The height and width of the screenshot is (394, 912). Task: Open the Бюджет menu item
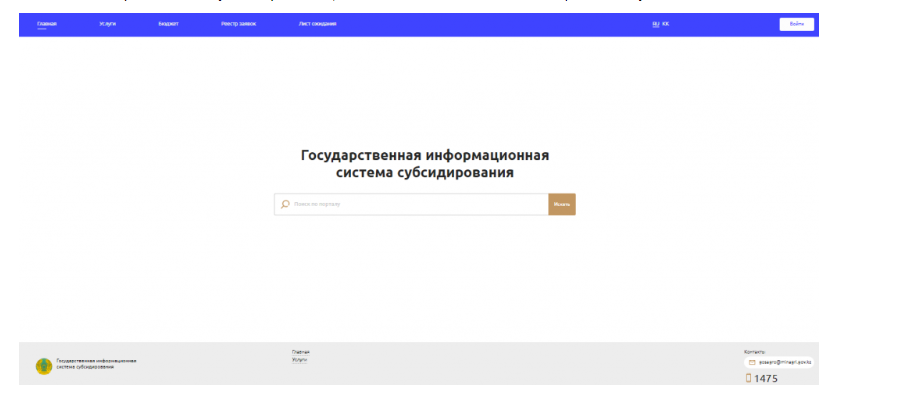click(169, 24)
